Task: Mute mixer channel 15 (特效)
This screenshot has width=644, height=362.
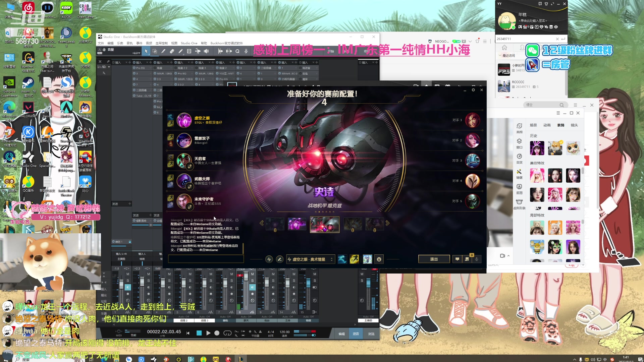Action: coord(315,274)
